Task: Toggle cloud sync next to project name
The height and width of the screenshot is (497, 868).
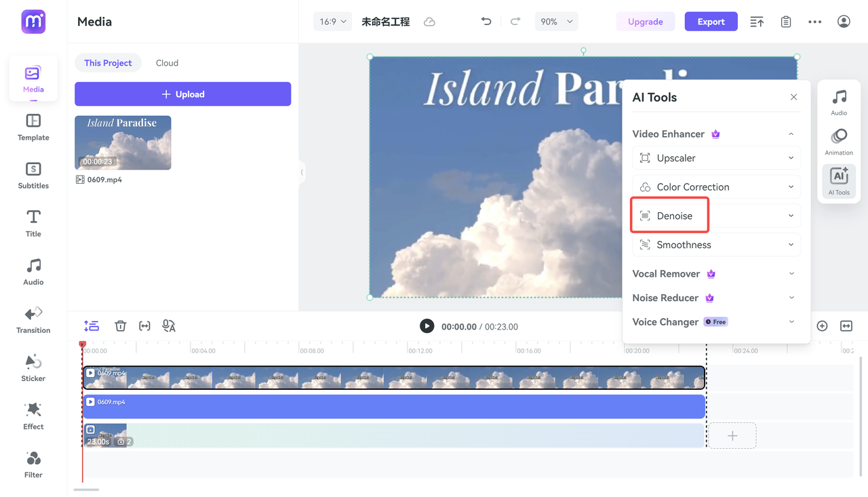Action: (429, 21)
